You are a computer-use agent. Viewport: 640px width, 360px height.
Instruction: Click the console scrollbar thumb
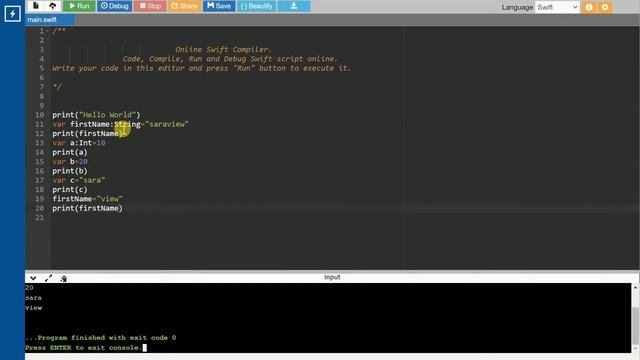point(636,327)
